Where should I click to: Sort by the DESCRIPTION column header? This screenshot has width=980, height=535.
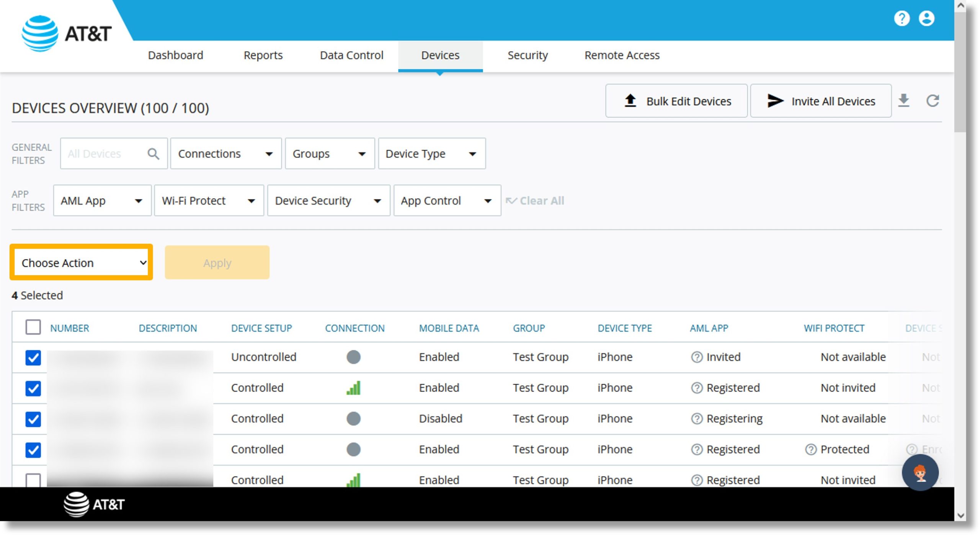click(168, 328)
